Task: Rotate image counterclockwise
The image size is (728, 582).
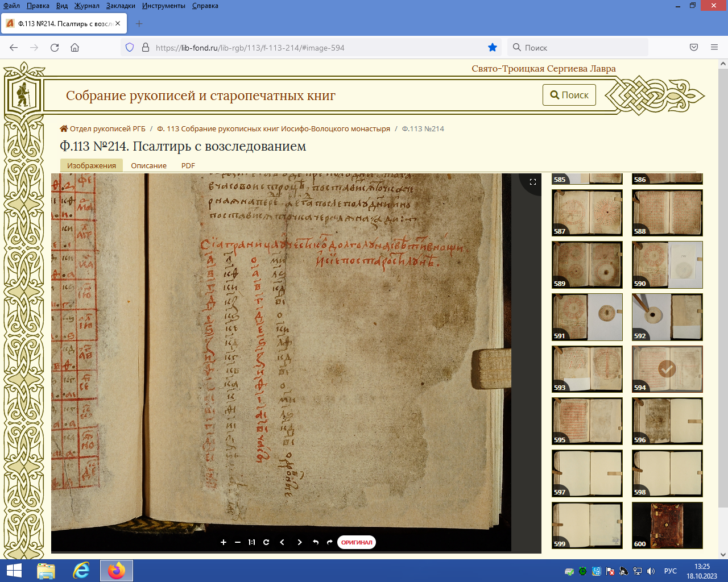Action: pos(316,542)
